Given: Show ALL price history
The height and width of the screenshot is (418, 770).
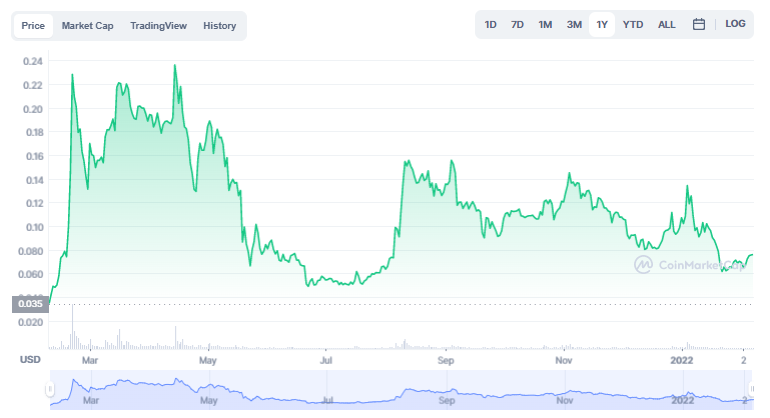Looking at the screenshot, I should point(666,24).
